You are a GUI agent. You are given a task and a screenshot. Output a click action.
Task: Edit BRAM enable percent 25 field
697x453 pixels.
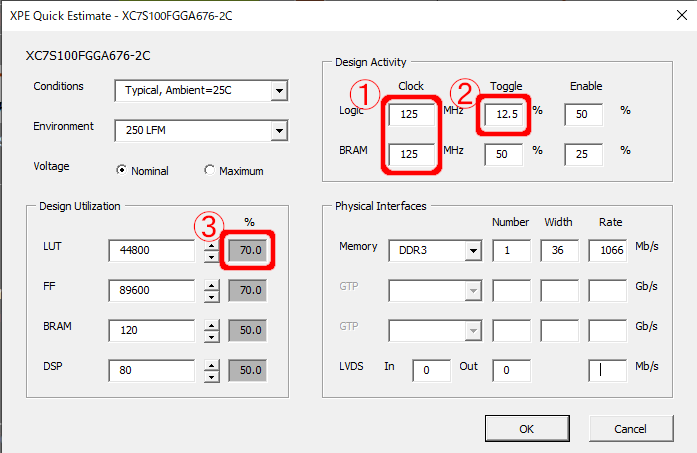[584, 155]
